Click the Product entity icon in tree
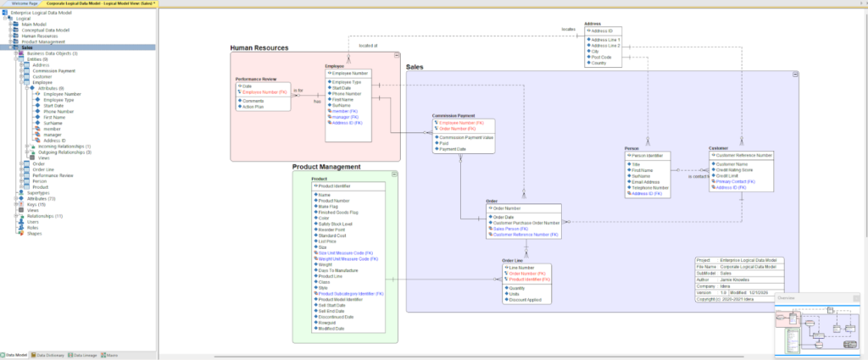The height and width of the screenshot is (360, 868). [26, 187]
